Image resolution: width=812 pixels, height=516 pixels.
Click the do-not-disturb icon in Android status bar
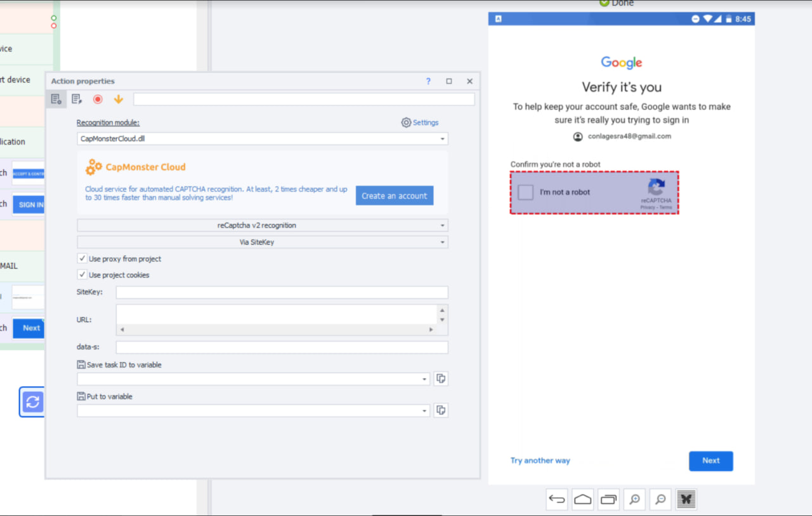tap(695, 19)
